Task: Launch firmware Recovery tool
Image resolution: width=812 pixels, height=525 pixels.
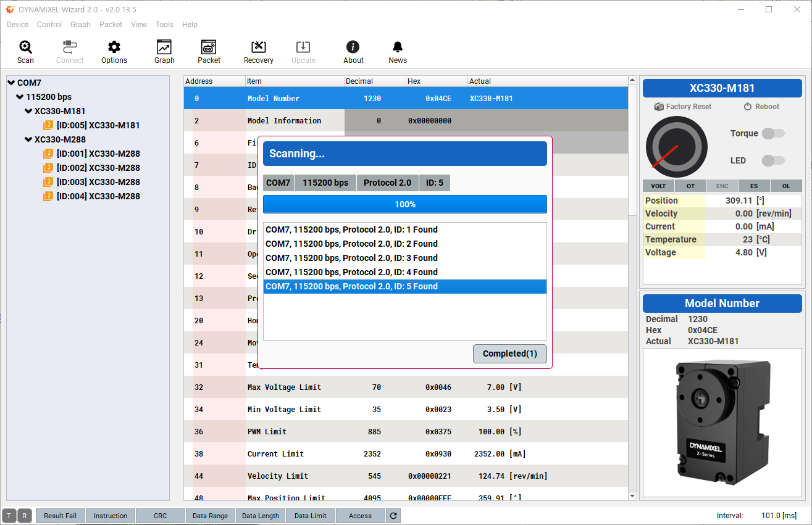Action: click(259, 52)
